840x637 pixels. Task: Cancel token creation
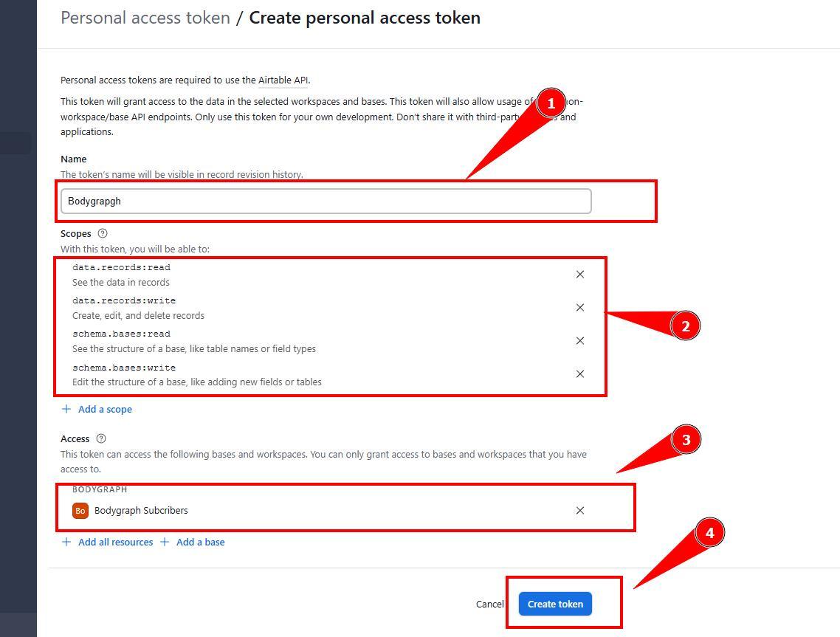(x=489, y=604)
